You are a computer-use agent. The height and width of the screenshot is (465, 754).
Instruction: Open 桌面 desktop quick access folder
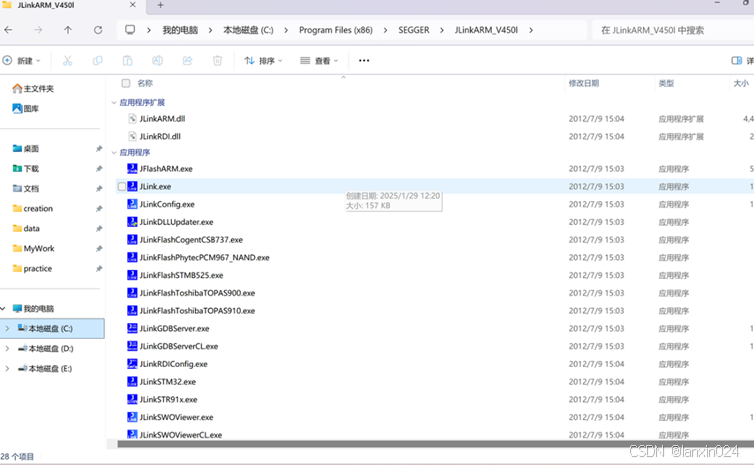(x=25, y=149)
